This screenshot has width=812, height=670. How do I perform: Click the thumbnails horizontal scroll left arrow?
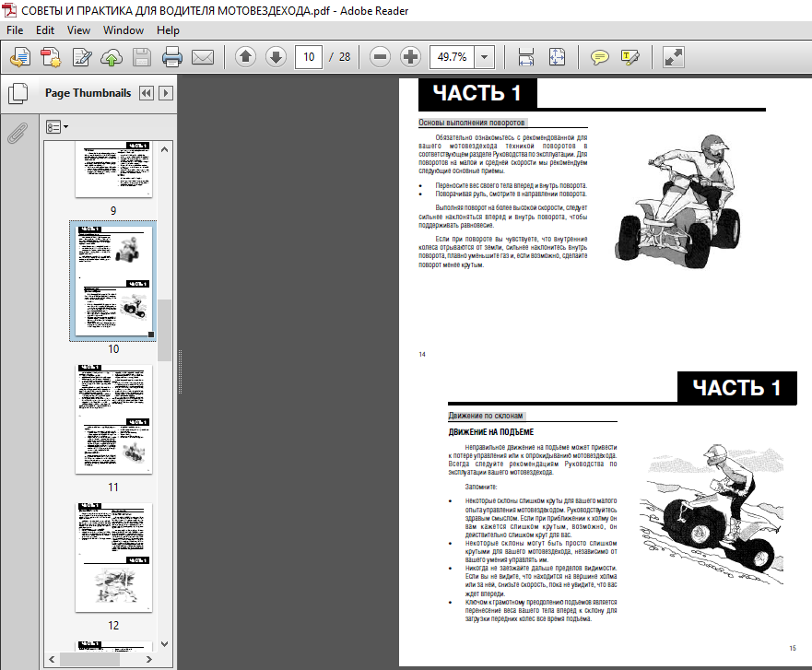(52, 659)
